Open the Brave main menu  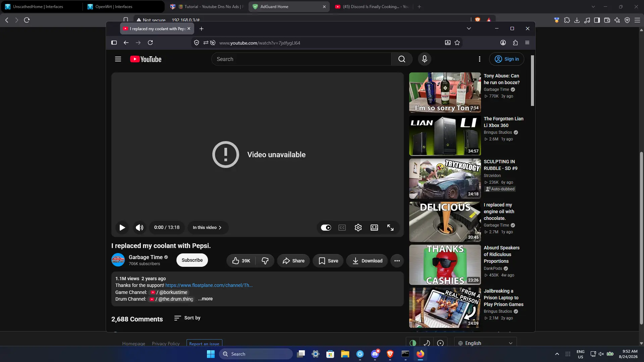click(637, 20)
